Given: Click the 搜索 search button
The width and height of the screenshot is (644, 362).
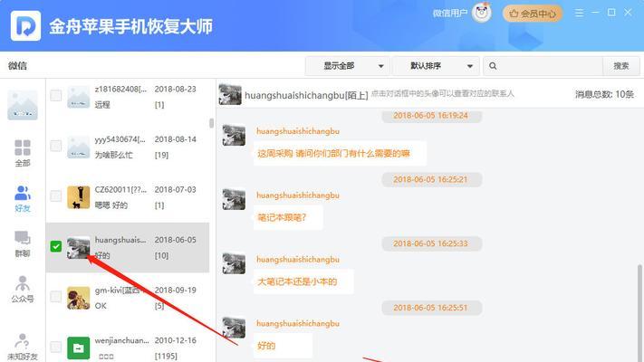Looking at the screenshot, I should click(x=621, y=66).
